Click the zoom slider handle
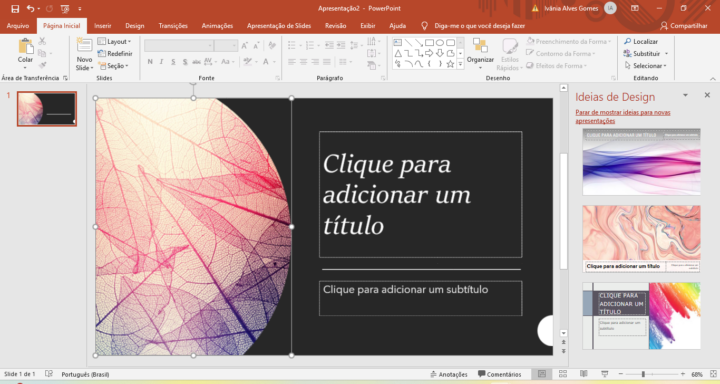The width and height of the screenshot is (720, 384). [643, 374]
